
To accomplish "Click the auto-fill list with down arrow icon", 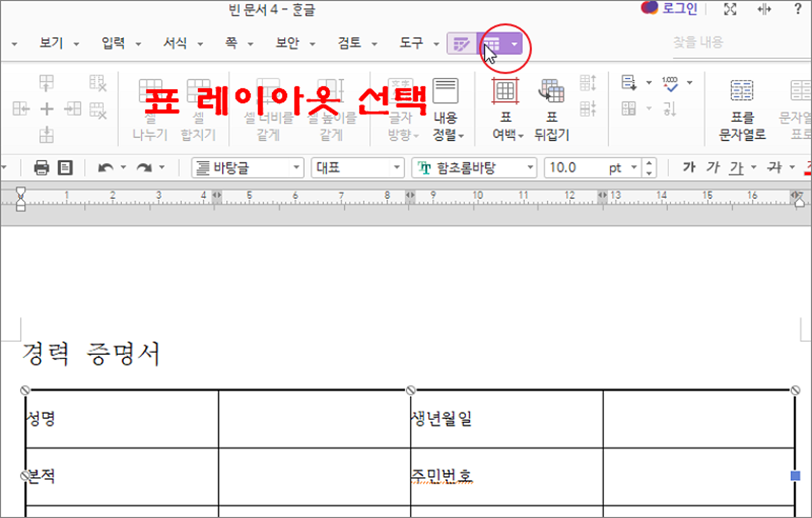I will point(629,82).
